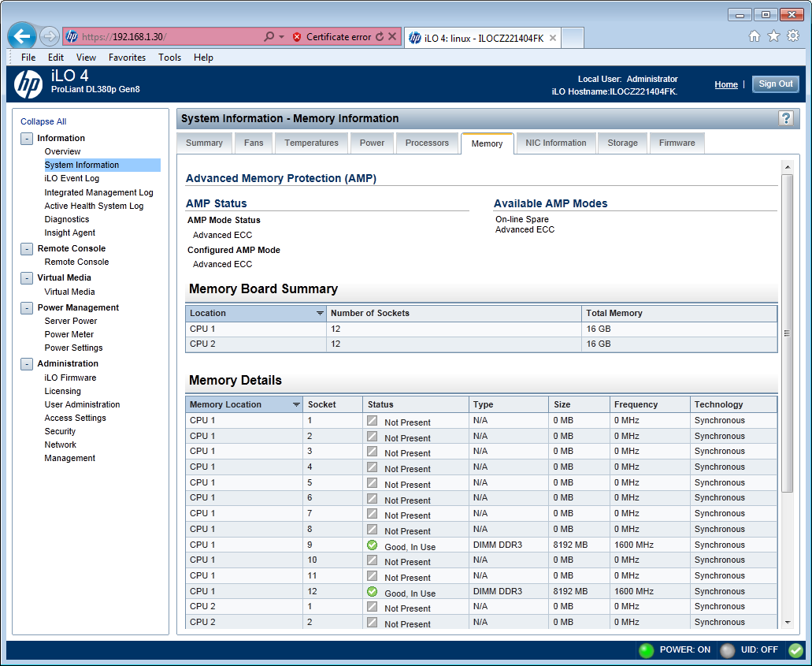812x666 pixels.
Task: Click the scrollbar up arrow
Action: [787, 167]
